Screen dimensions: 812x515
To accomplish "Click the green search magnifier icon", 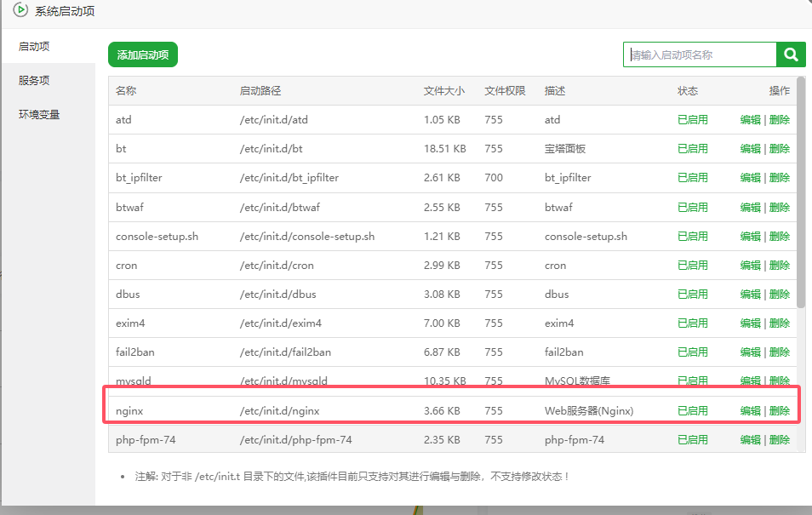I will (791, 54).
